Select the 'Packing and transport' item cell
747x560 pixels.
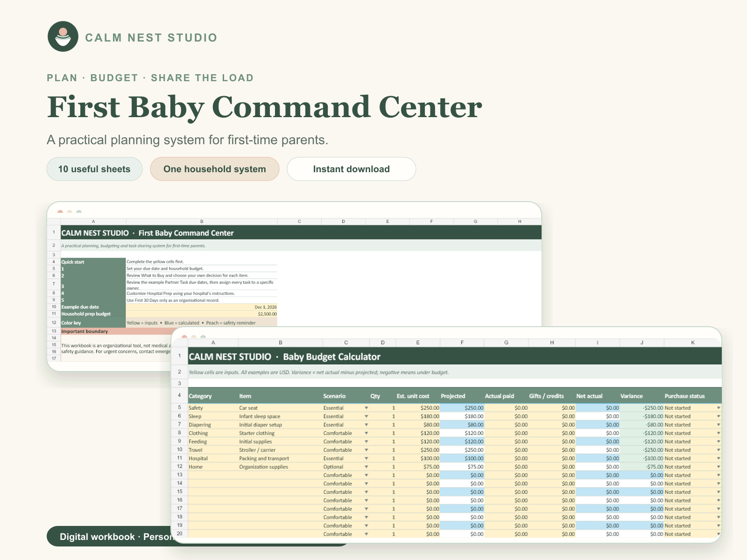coord(280,458)
